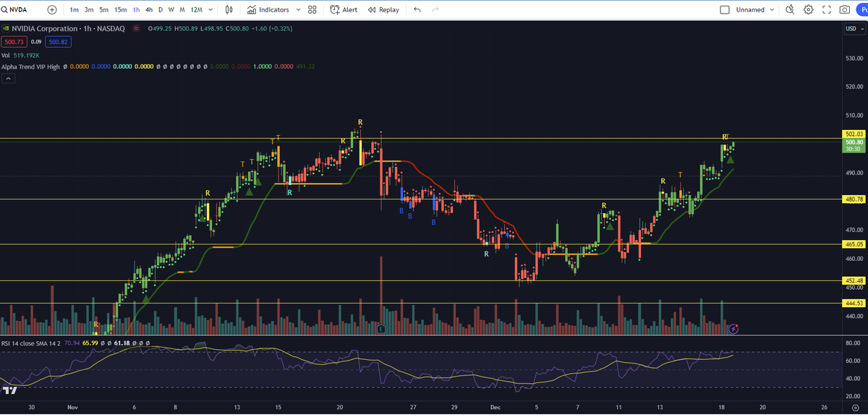Screen dimensions: 868x417
Task: Click the Unnamed layout name
Action: click(750, 9)
